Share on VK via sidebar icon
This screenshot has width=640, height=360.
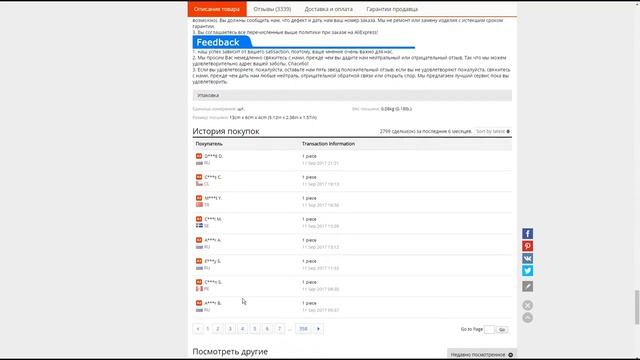click(527, 258)
